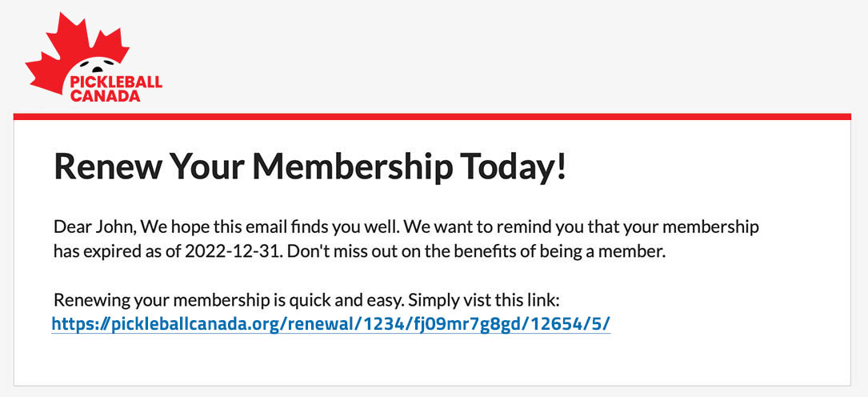
Task: Open the membership renewal link
Action: (x=330, y=324)
